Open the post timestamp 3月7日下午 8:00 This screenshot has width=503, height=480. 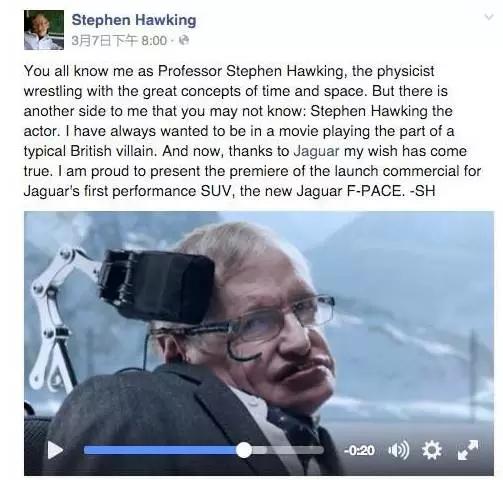click(119, 41)
